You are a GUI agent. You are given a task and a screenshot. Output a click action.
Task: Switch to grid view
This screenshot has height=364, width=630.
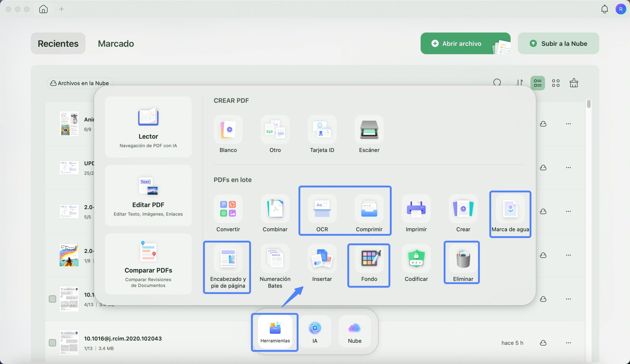coord(555,83)
